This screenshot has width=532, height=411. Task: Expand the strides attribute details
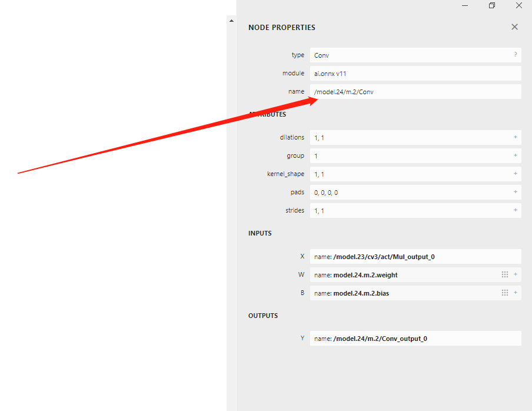516,210
